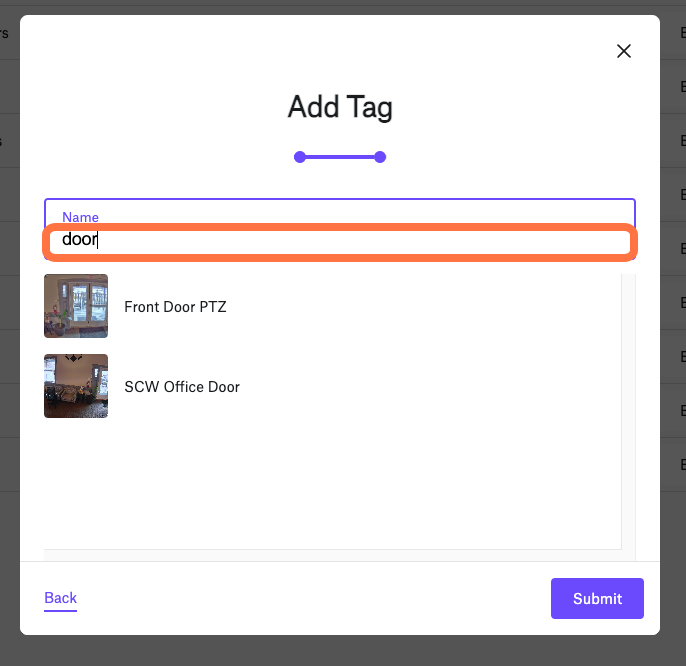686x666 pixels.
Task: Click the line connecting the step dots
Action: [x=340, y=157]
